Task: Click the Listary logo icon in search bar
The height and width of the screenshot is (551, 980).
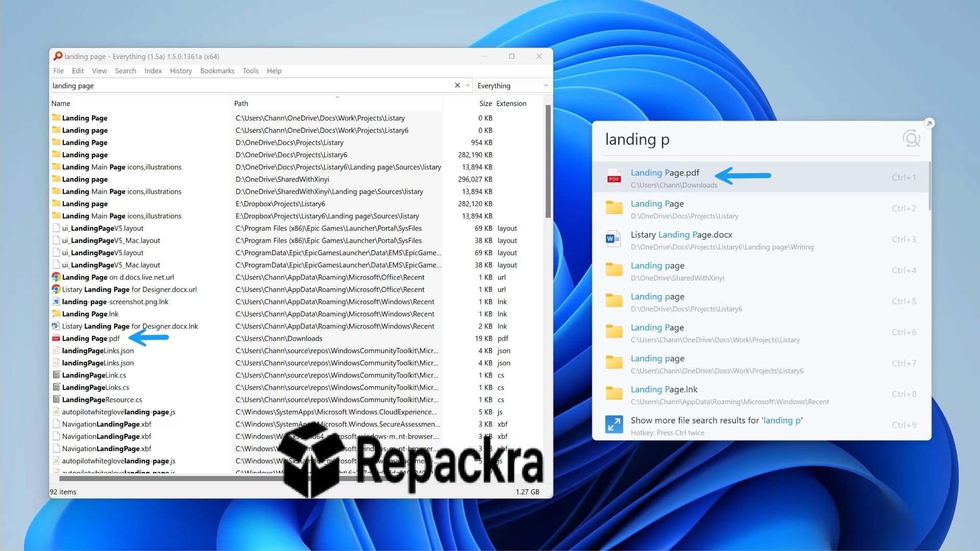Action: [911, 138]
